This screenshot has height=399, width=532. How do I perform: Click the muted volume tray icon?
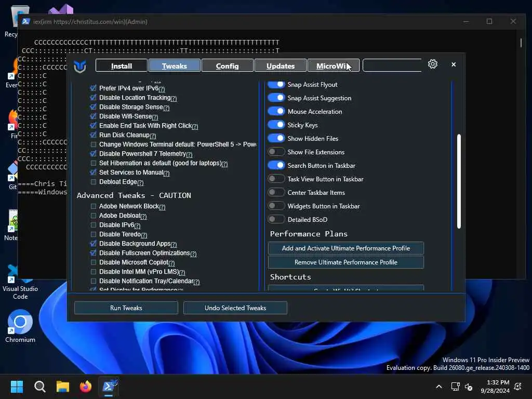[x=469, y=387]
